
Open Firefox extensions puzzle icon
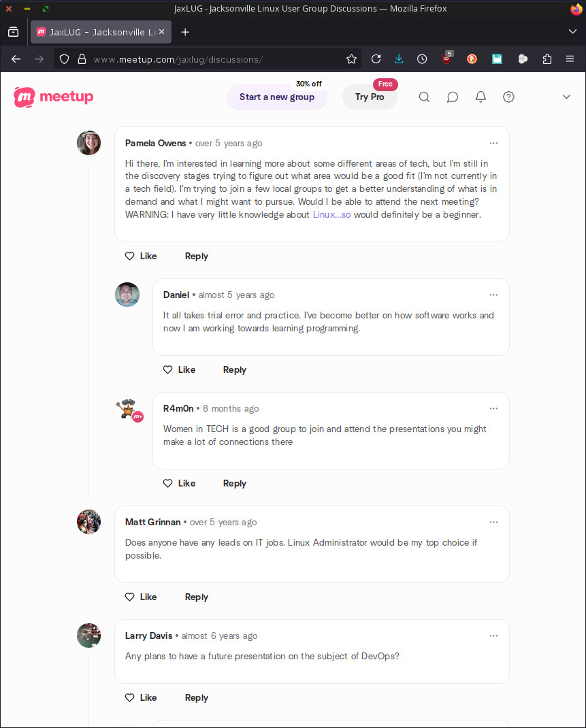coord(547,59)
